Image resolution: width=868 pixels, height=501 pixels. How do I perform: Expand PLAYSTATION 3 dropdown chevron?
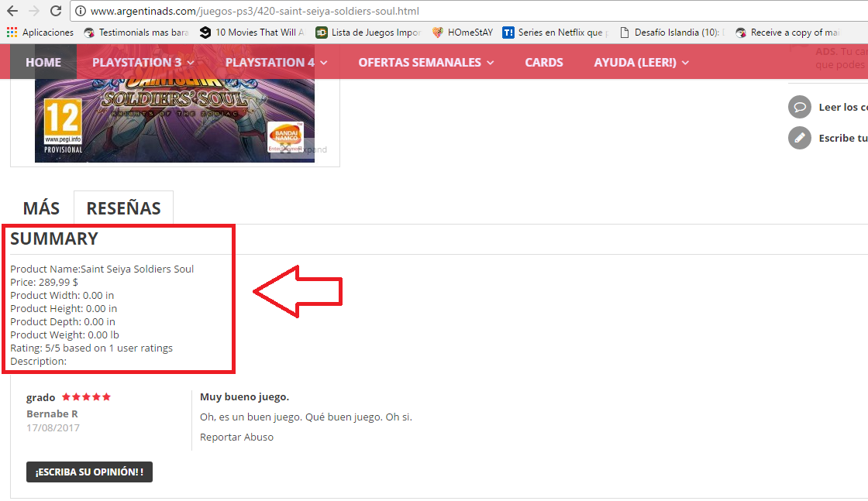click(x=191, y=63)
